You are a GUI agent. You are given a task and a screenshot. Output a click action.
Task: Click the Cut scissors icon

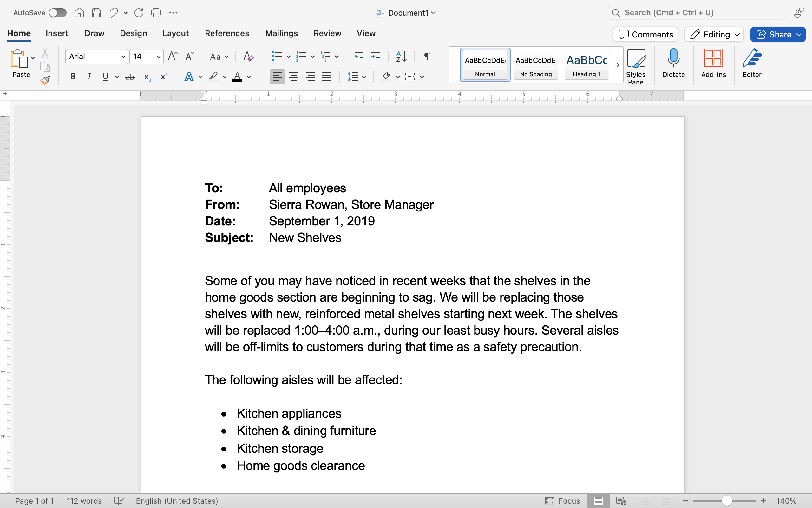point(45,53)
